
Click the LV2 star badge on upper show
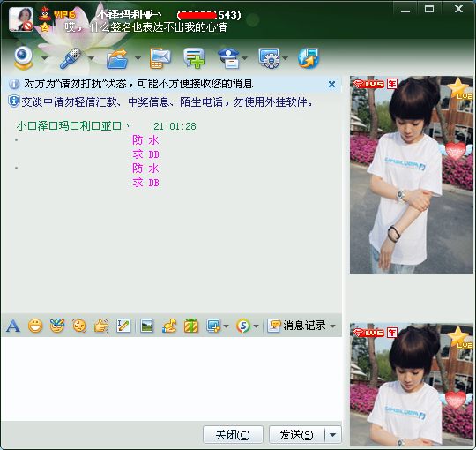tap(460, 88)
